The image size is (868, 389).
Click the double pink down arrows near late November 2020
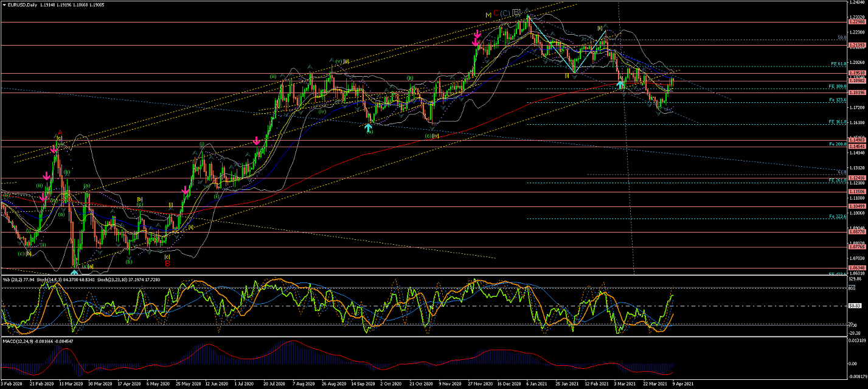click(477, 40)
